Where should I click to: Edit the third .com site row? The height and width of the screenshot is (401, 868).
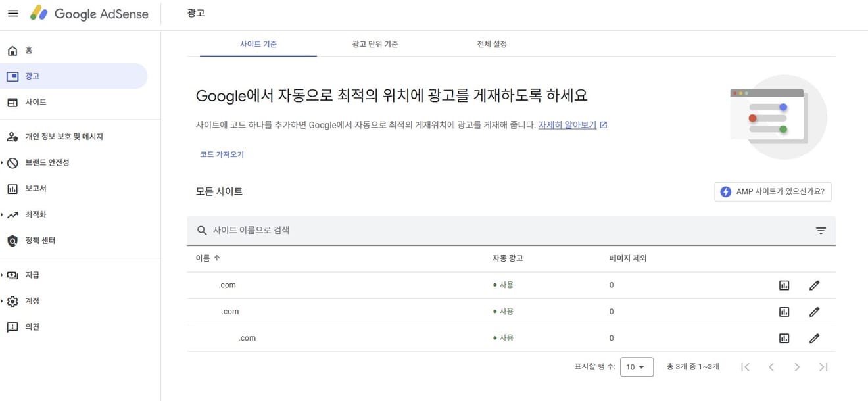[x=814, y=338]
